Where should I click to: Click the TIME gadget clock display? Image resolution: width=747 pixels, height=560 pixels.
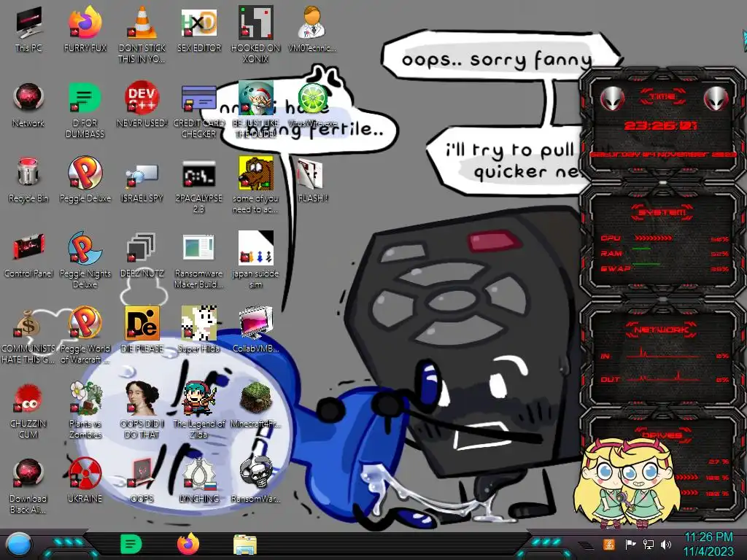point(661,125)
